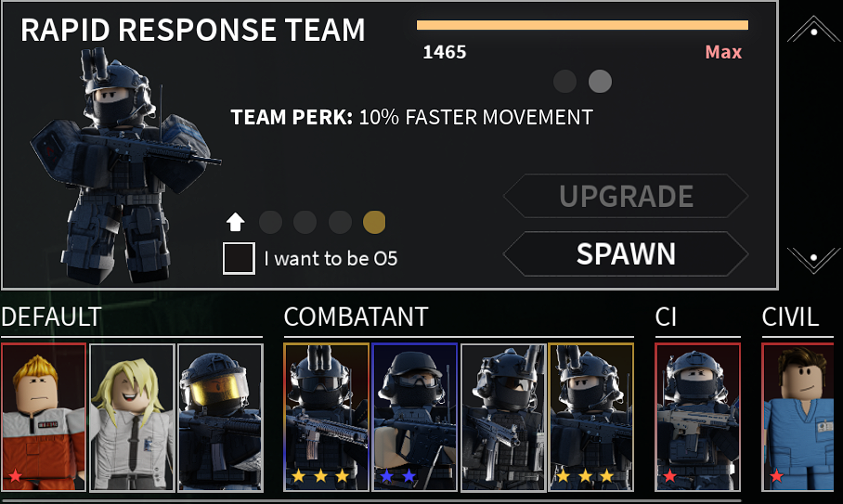843x504 pixels.
Task: Click the SPAWN button
Action: (x=625, y=253)
